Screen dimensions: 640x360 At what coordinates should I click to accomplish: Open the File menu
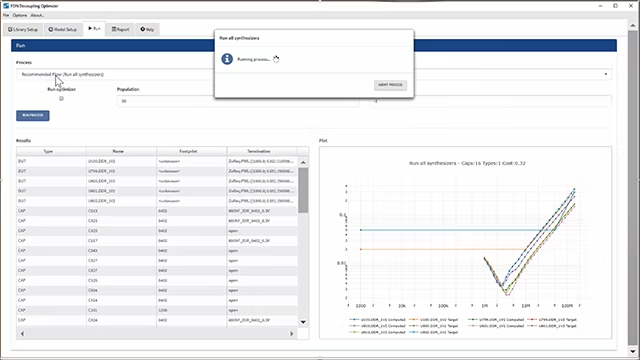click(x=6, y=15)
